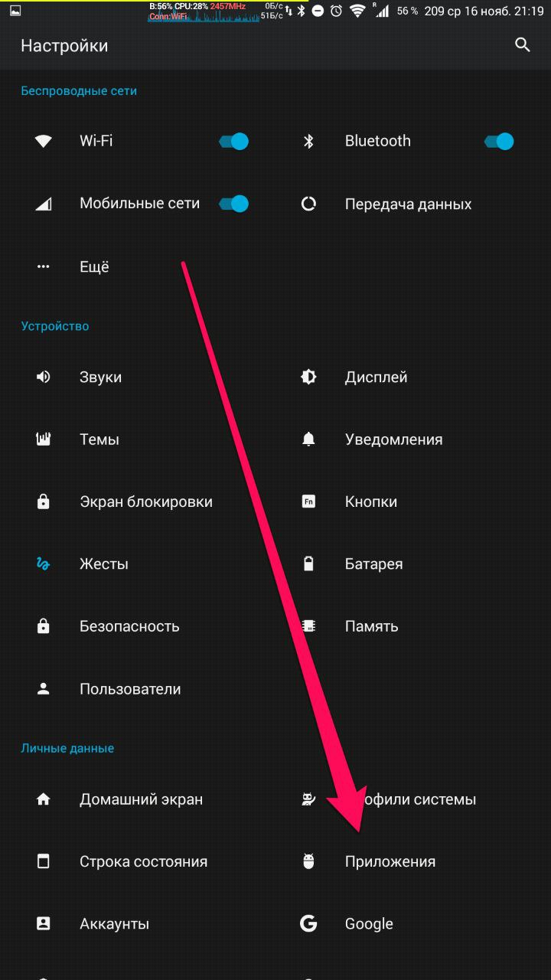Expand the 'Ещё' more options

coord(94,266)
